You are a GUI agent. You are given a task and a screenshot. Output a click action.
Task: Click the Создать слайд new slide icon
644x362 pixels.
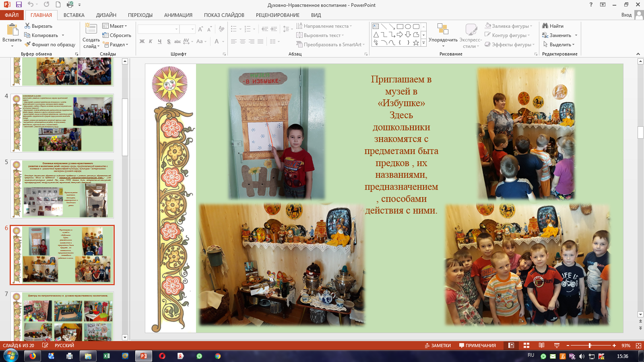point(91,30)
